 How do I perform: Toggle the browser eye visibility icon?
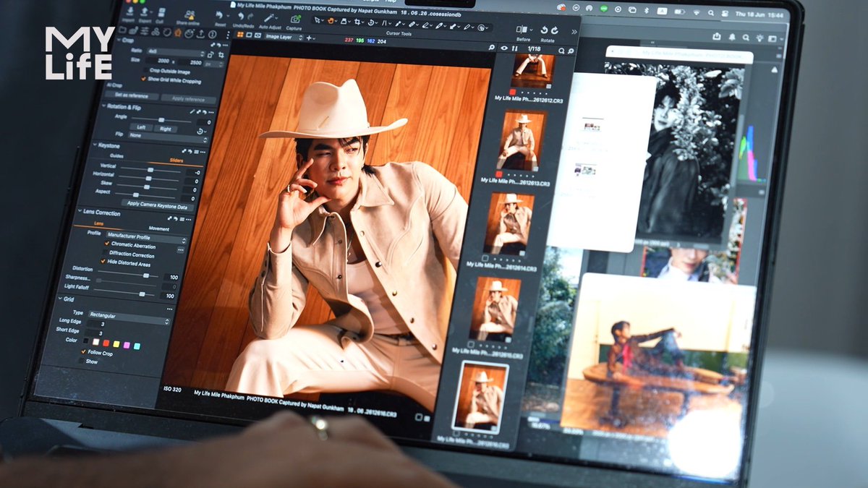tap(504, 48)
